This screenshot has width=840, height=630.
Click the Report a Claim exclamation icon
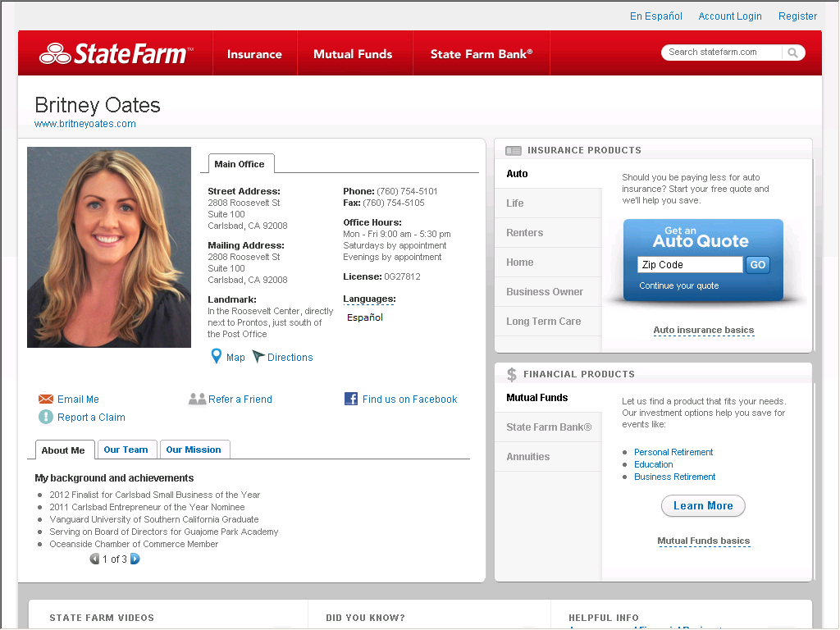point(46,417)
